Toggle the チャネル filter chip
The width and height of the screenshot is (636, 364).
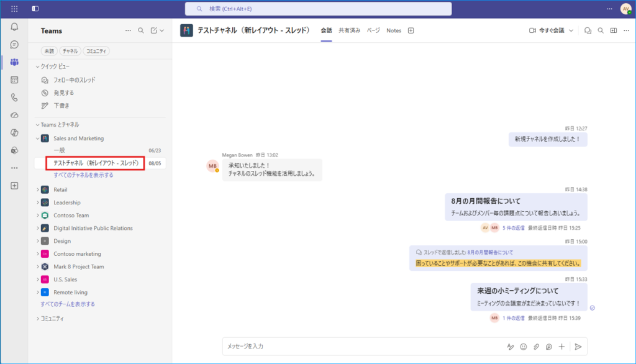coord(70,51)
